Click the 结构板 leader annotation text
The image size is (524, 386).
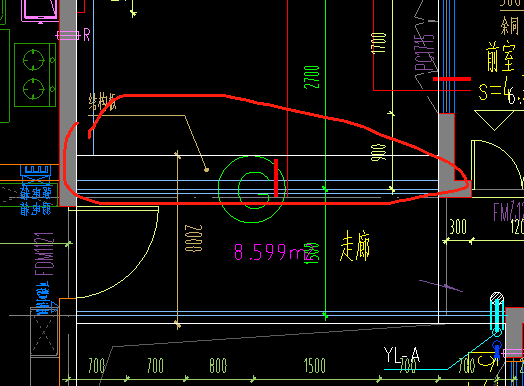click(x=103, y=102)
